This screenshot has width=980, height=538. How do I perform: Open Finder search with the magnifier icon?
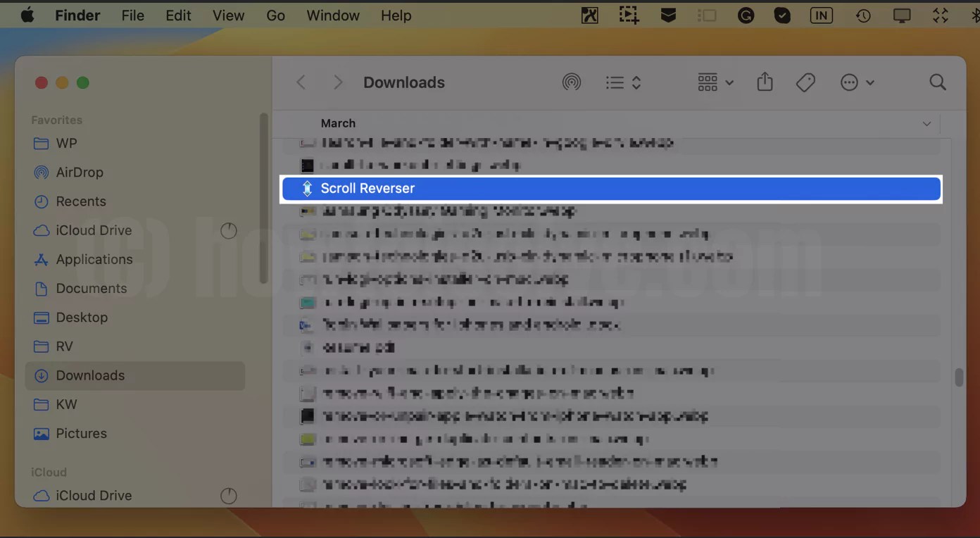click(x=938, y=82)
